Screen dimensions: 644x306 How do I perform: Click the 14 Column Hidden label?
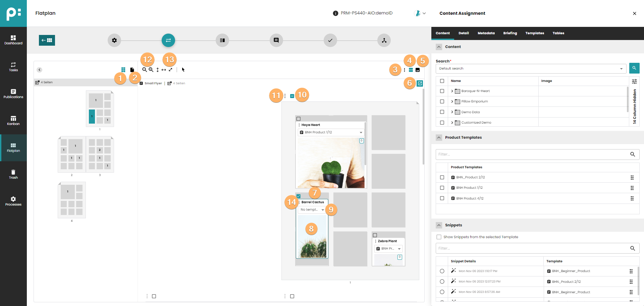634,106
